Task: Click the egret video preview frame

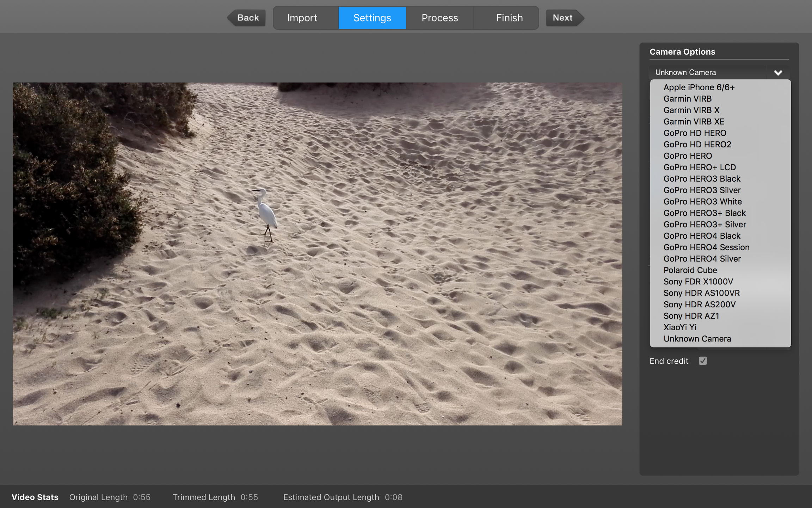Action: (x=317, y=254)
